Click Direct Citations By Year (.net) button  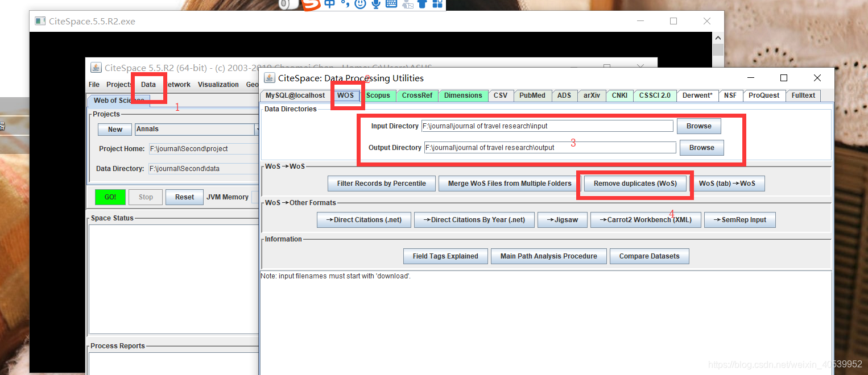[473, 220]
